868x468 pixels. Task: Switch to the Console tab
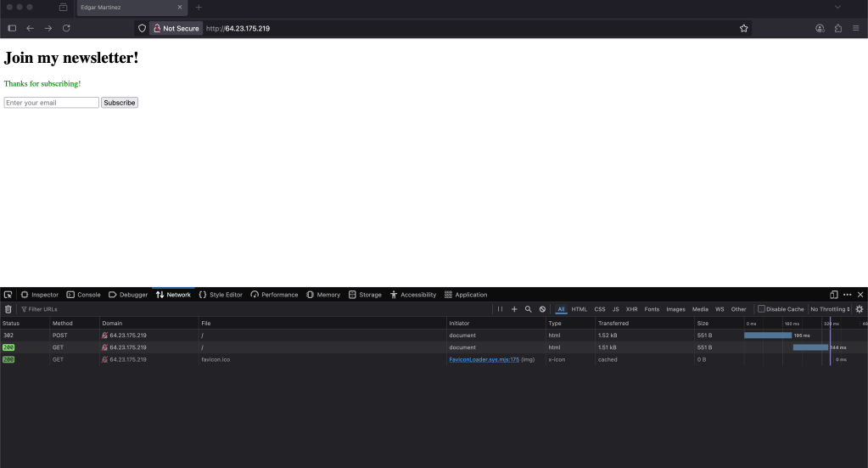(83, 295)
